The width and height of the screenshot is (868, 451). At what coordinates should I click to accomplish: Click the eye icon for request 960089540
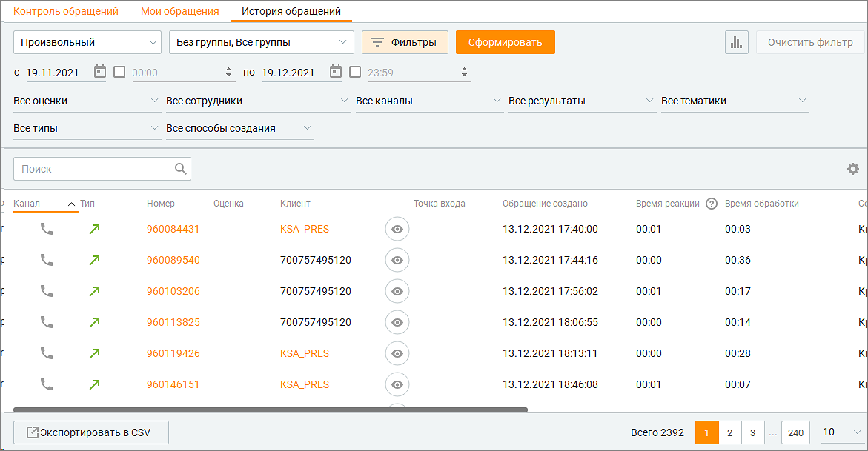(x=397, y=260)
